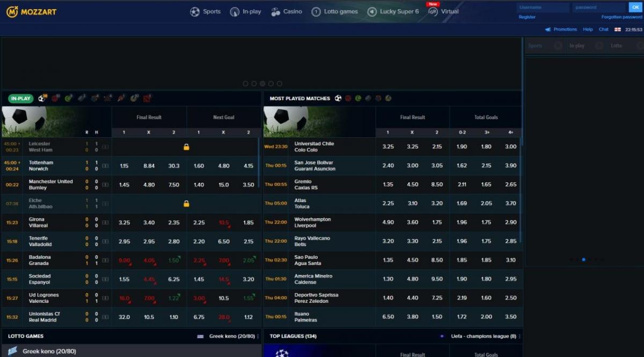Open the stats icon for Sociedad vs Espanyol
Image resolution: width=644 pixels, height=357 pixels.
coord(105,279)
